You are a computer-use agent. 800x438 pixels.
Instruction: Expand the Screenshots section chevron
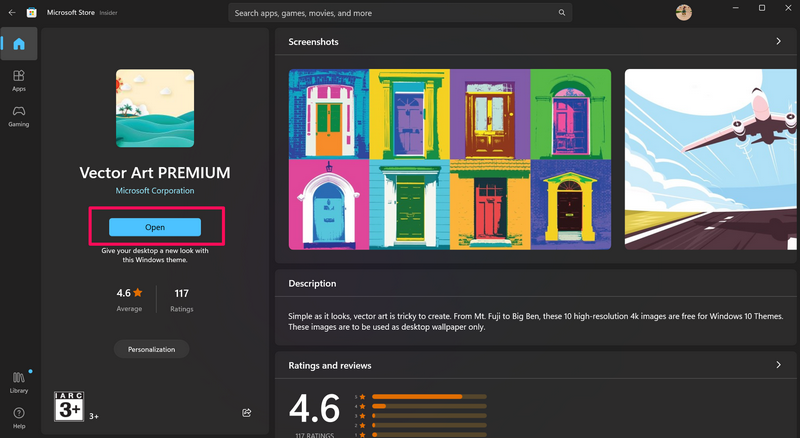[778, 42]
